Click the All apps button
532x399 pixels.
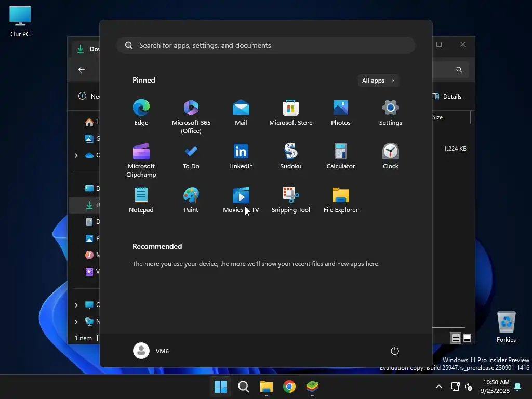click(378, 81)
